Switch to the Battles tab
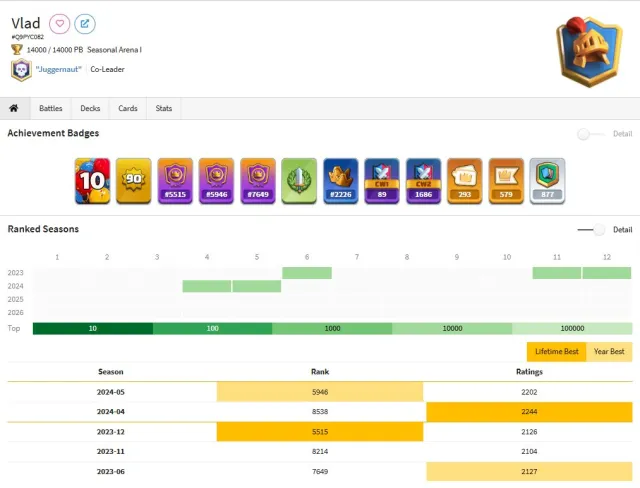 click(51, 108)
